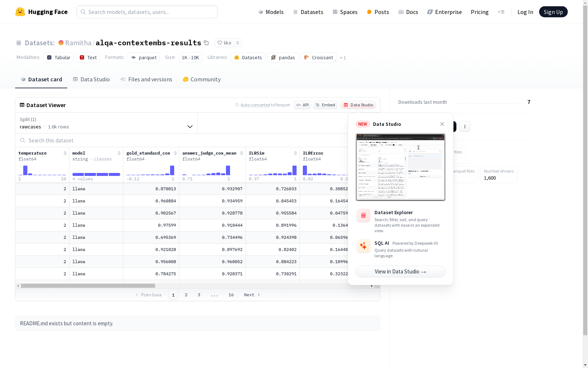This screenshot has width=588, height=368.
Task: Sort by ILRSim column arrows
Action: 295,153
